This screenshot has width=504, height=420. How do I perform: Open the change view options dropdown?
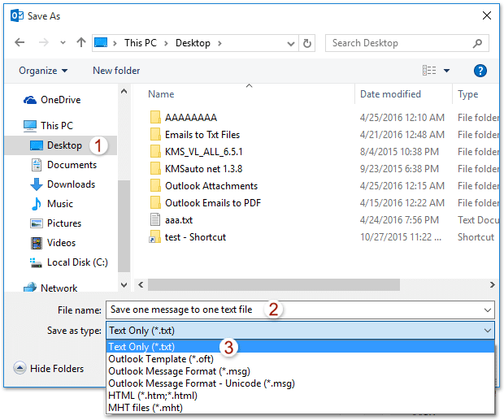(446, 71)
